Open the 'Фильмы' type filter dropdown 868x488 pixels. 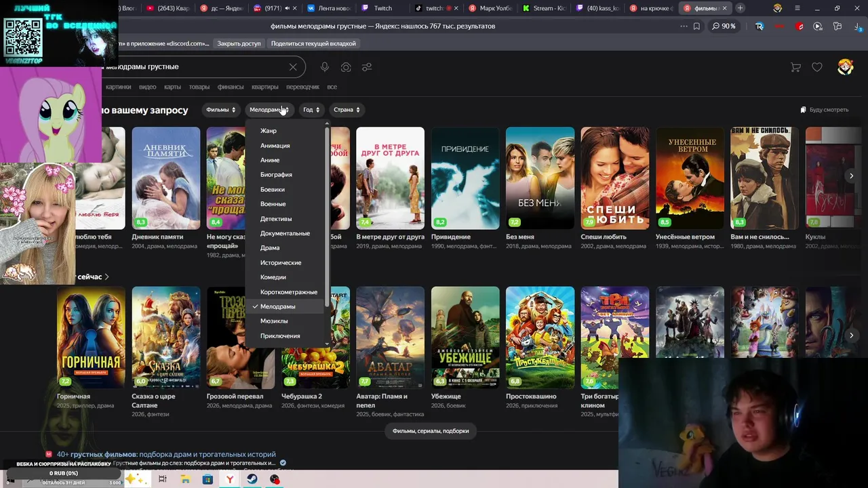pyautogui.click(x=221, y=110)
